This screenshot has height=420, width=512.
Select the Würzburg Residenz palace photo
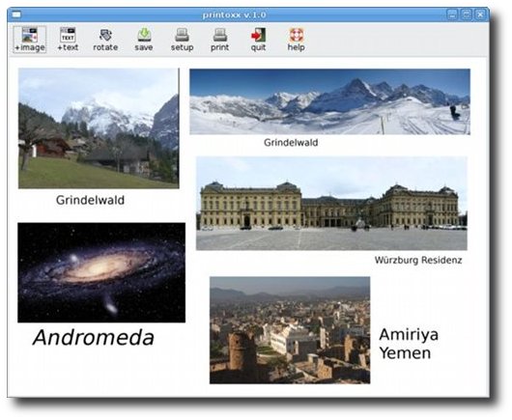click(331, 204)
